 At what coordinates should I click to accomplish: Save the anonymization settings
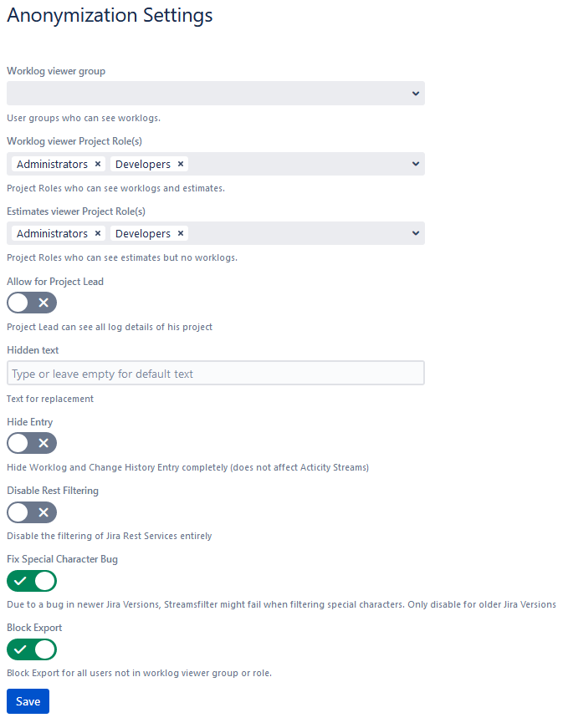click(x=28, y=701)
